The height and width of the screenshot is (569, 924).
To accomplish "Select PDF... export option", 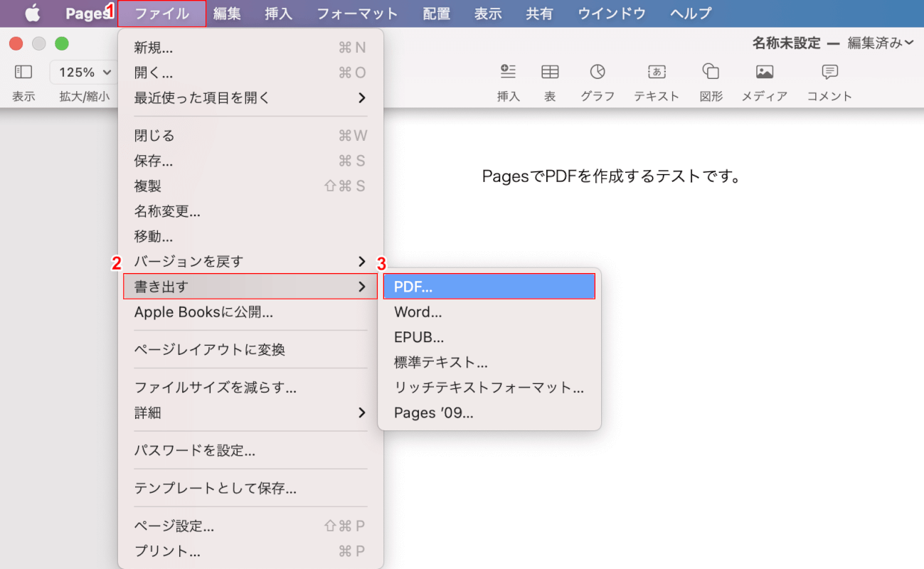I will click(x=489, y=287).
